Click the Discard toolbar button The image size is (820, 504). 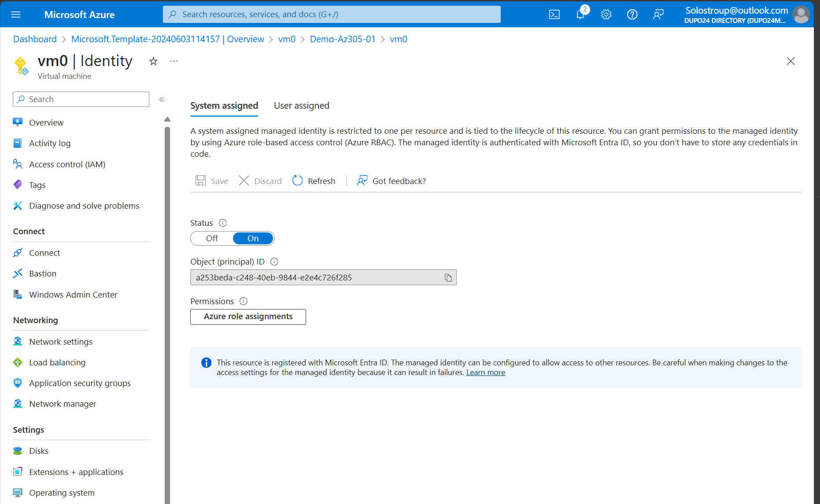260,181
